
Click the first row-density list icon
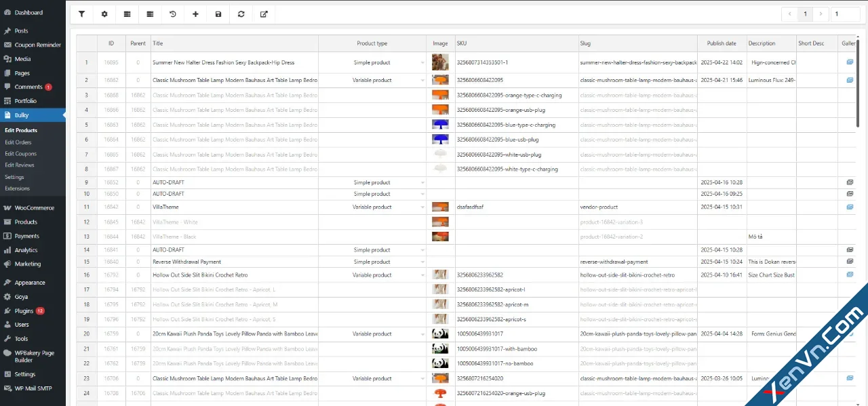pyautogui.click(x=127, y=14)
